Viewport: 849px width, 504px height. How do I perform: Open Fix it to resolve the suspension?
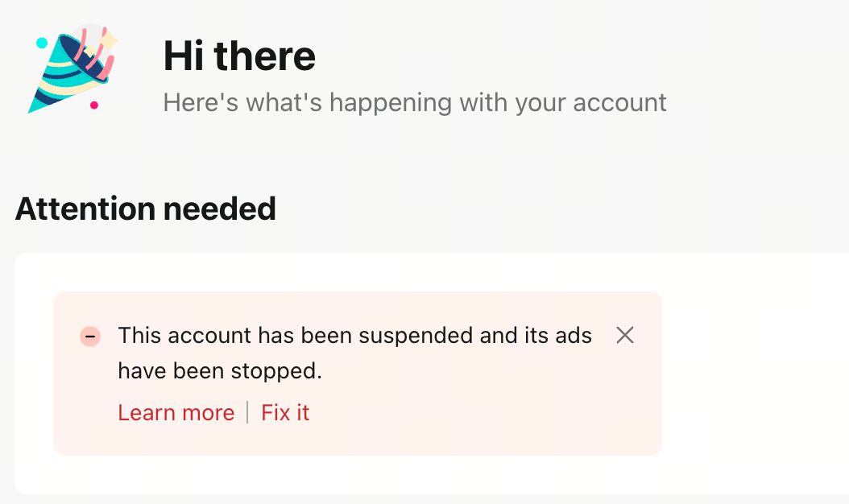point(284,412)
